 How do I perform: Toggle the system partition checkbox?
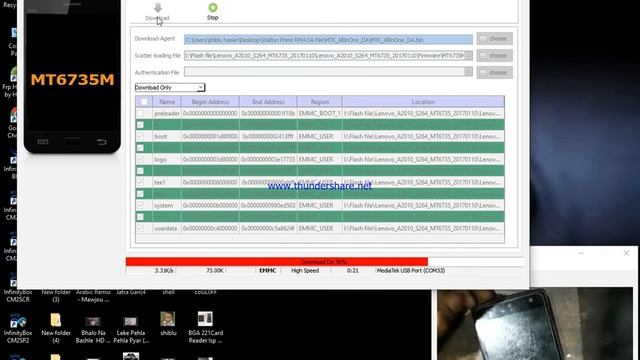tap(140, 205)
